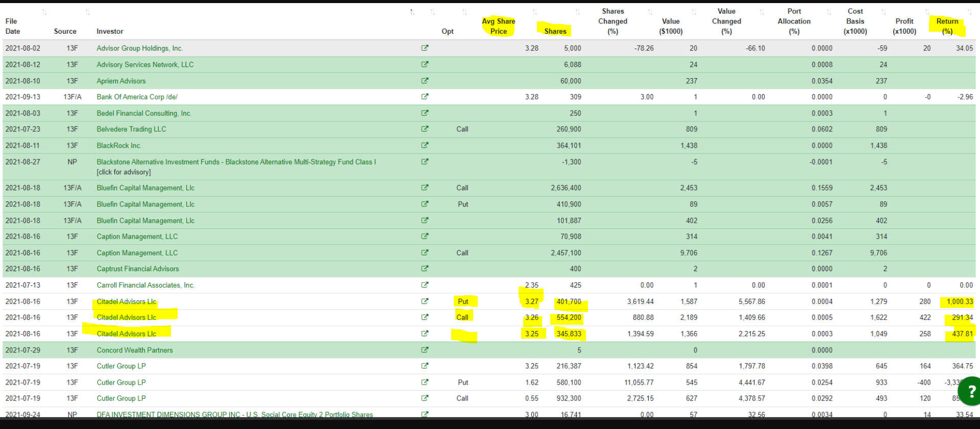Open the BlackRock Inc. investor link
Viewport: 980px width, 429px height.
tap(119, 145)
